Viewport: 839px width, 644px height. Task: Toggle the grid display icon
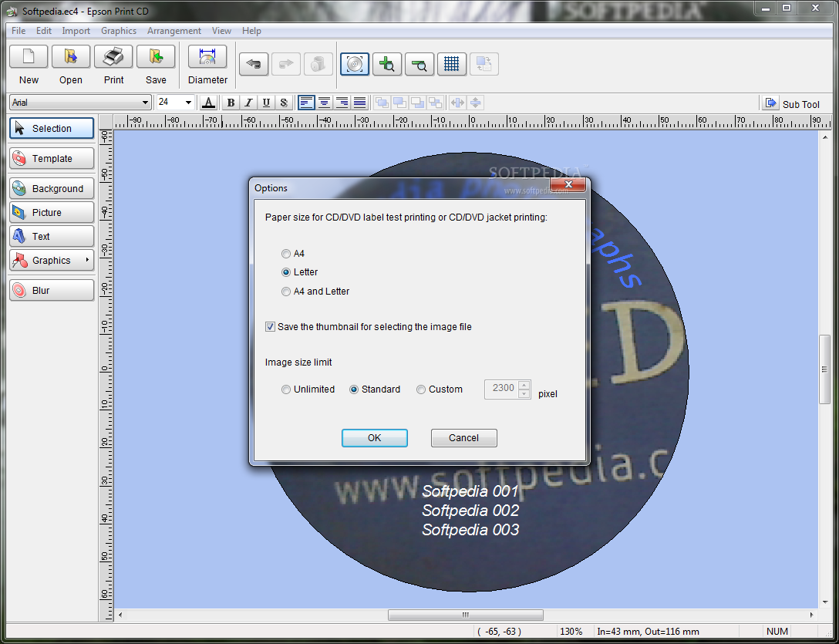click(x=452, y=64)
